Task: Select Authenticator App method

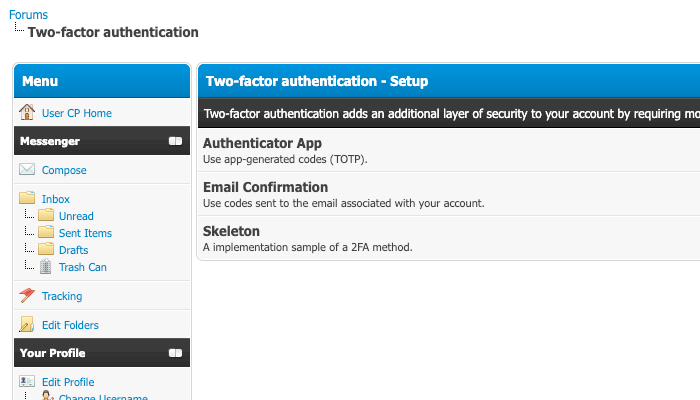Action: pyautogui.click(x=262, y=143)
